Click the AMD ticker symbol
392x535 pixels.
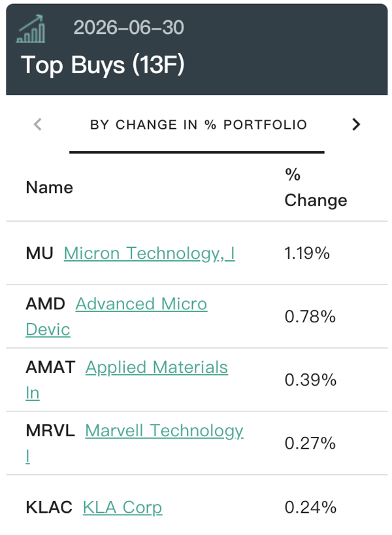[45, 304]
